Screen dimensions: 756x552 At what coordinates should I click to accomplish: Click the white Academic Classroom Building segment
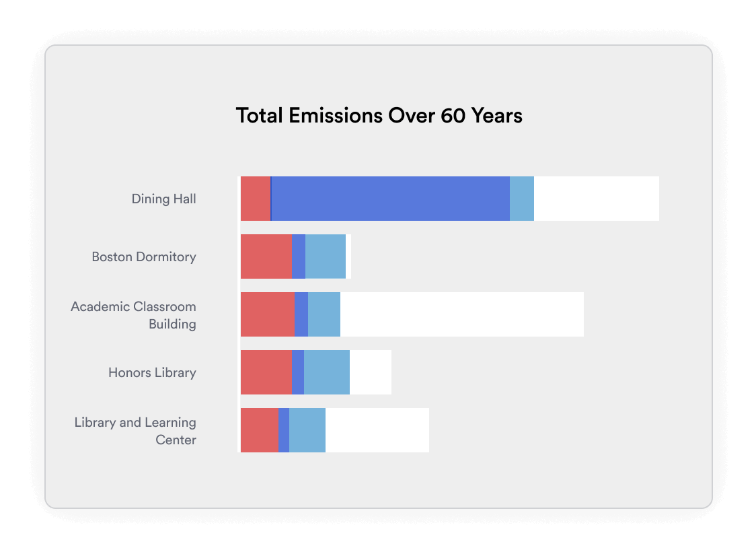[x=462, y=314]
